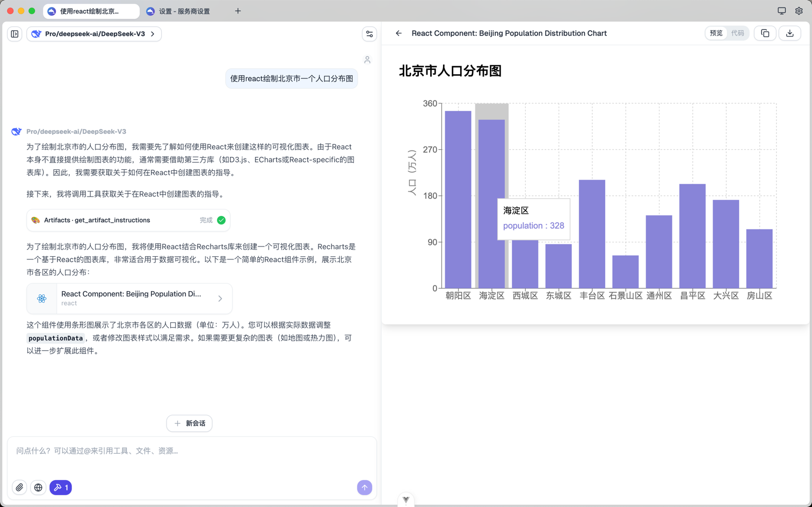The width and height of the screenshot is (812, 507).
Task: Copy the artifact code with copy icon
Action: click(x=765, y=33)
